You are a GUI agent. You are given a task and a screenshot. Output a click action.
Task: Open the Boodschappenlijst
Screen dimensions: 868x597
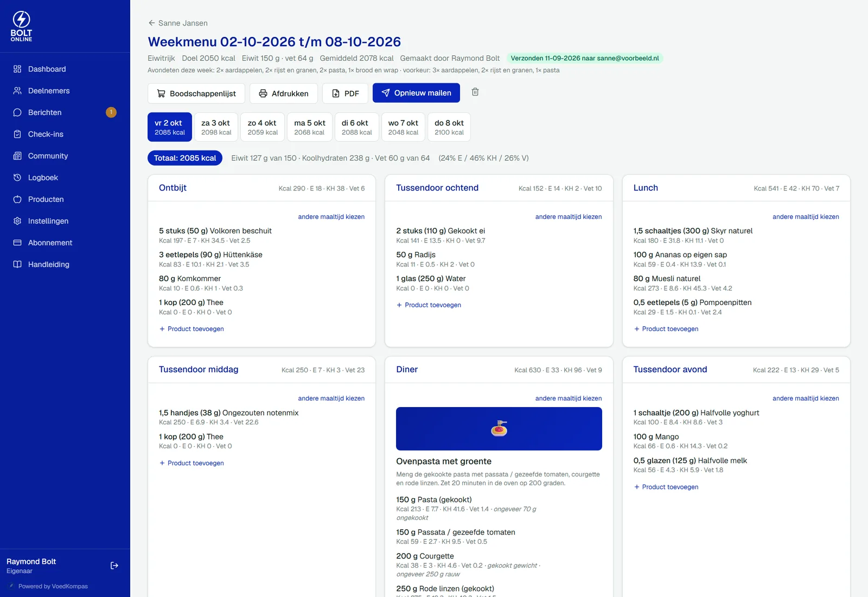[196, 93]
